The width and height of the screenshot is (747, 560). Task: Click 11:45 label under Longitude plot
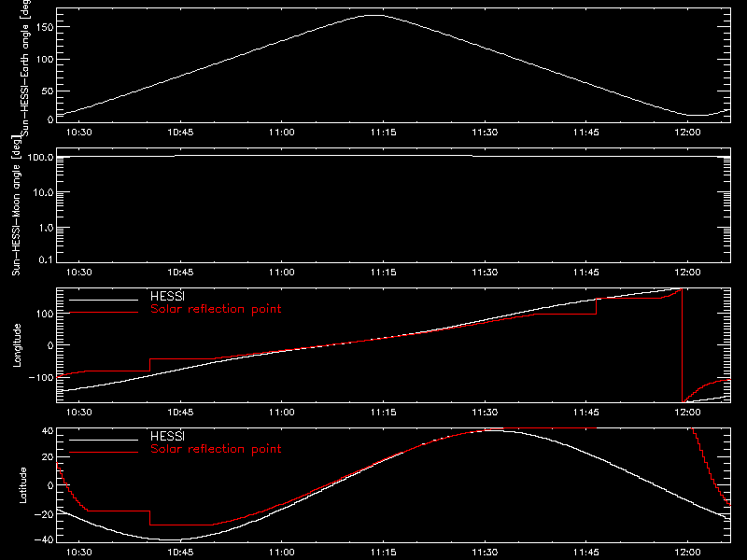point(586,413)
